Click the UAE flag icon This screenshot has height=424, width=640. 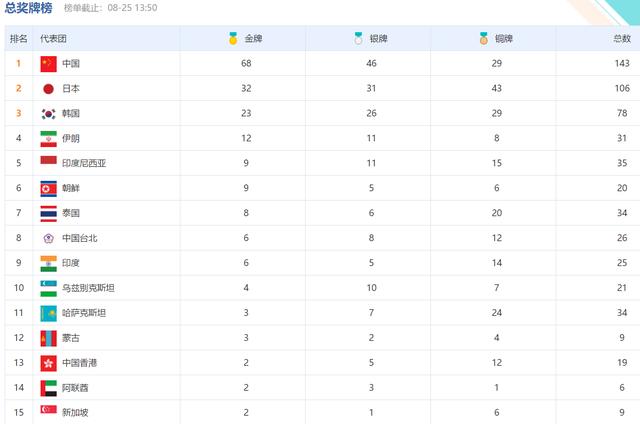point(49,388)
